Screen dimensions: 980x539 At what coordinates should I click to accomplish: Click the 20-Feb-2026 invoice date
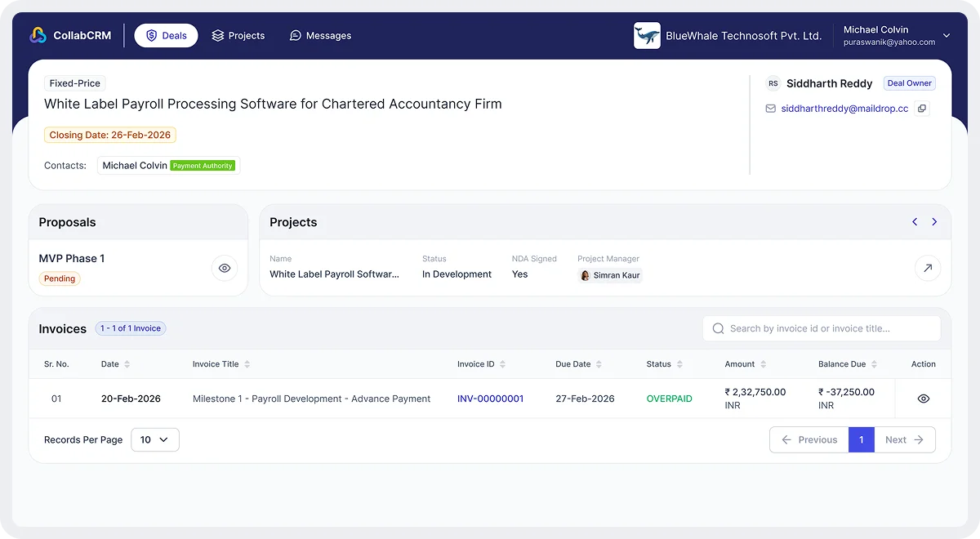[131, 399]
